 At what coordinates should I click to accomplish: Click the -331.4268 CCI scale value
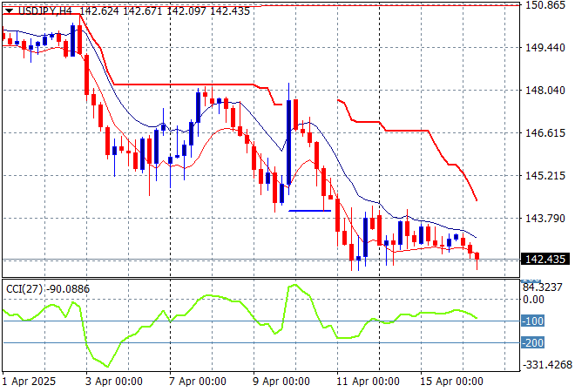[546, 365]
